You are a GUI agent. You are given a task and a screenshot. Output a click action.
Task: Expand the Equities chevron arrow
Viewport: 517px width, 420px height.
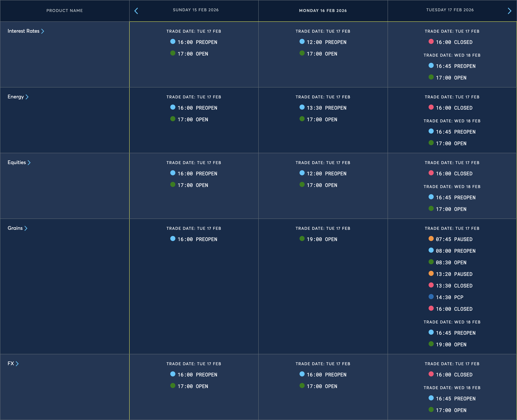tap(29, 163)
